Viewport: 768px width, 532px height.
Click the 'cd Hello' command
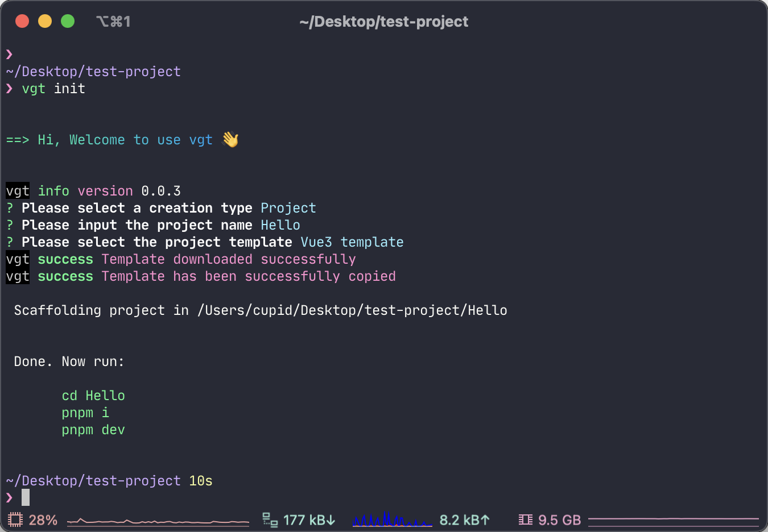[x=93, y=396]
